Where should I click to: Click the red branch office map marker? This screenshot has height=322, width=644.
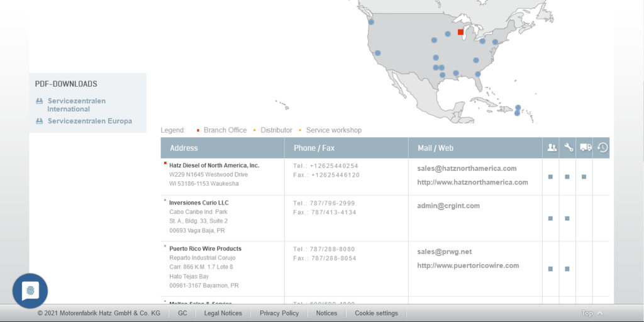(x=460, y=31)
